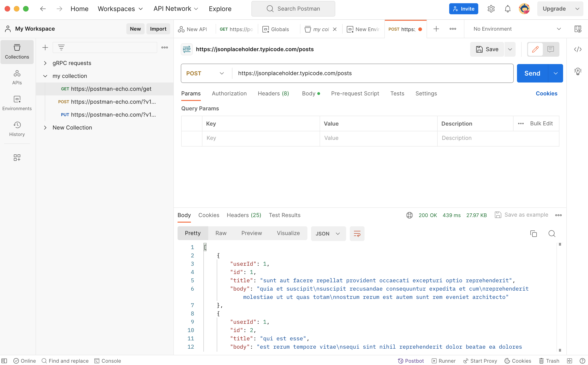Open the JSON format dropdown
588x365 pixels.
coord(328,233)
